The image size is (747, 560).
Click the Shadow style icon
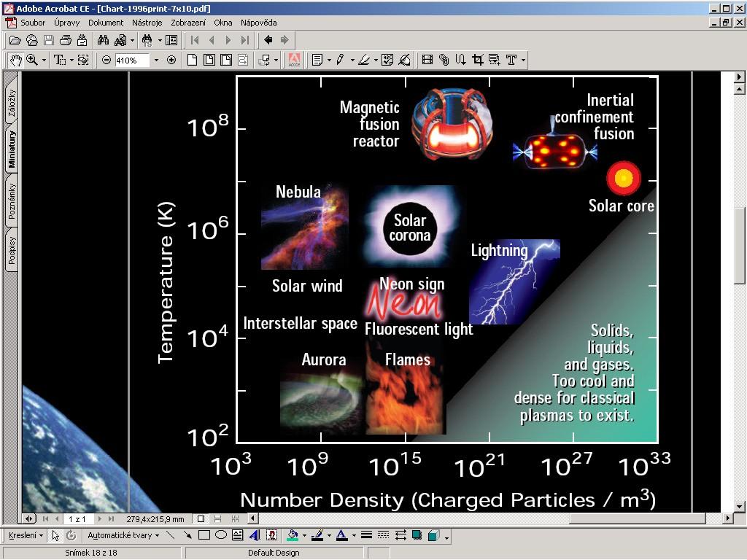pos(417,535)
